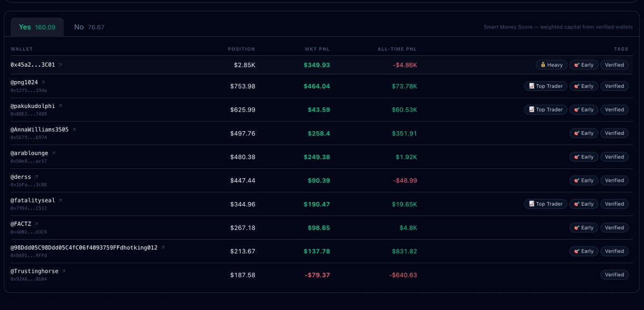Select the $831.82 all-time PnL value
Screen dimensions: 644x310
pyautogui.click(x=404, y=251)
